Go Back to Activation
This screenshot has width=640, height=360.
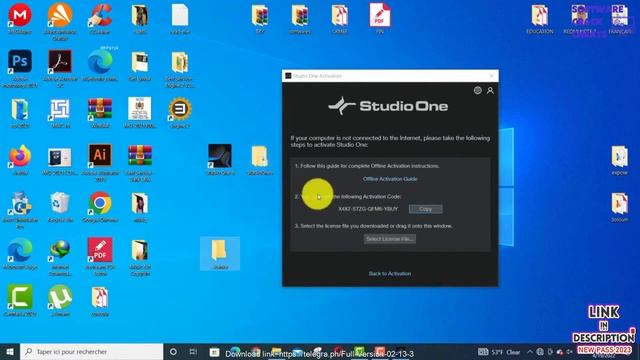[x=390, y=273]
